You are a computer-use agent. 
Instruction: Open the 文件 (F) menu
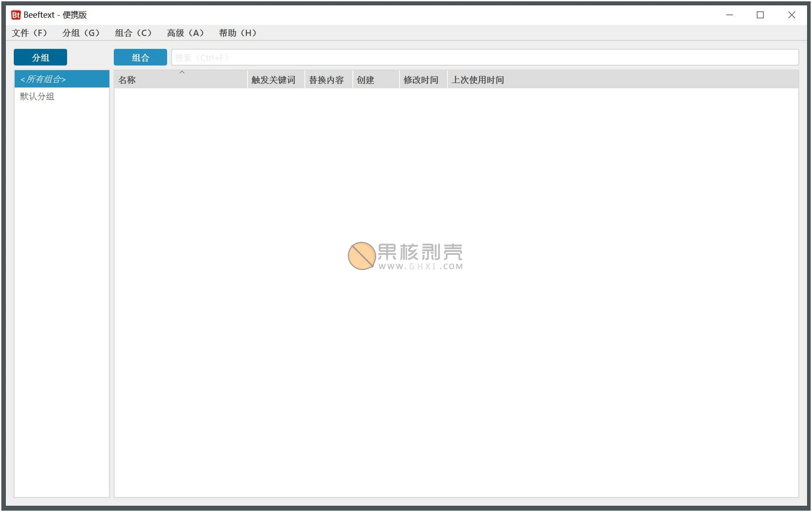coord(29,33)
